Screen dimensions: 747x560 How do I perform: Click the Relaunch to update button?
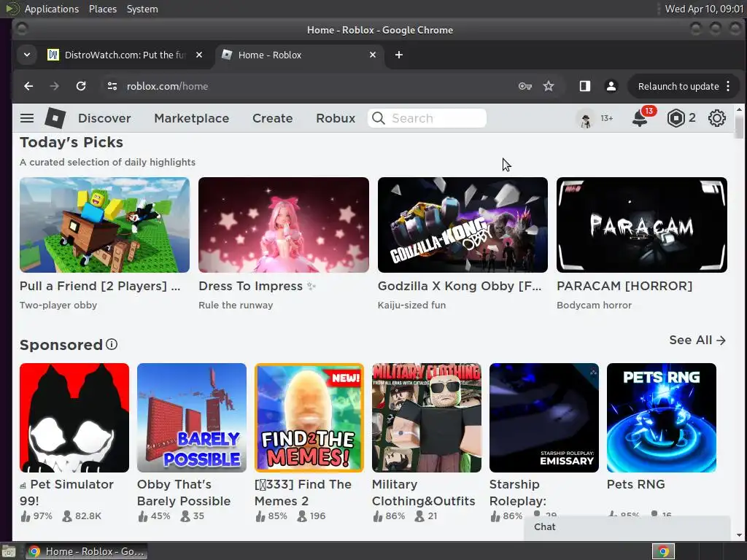[x=678, y=86]
